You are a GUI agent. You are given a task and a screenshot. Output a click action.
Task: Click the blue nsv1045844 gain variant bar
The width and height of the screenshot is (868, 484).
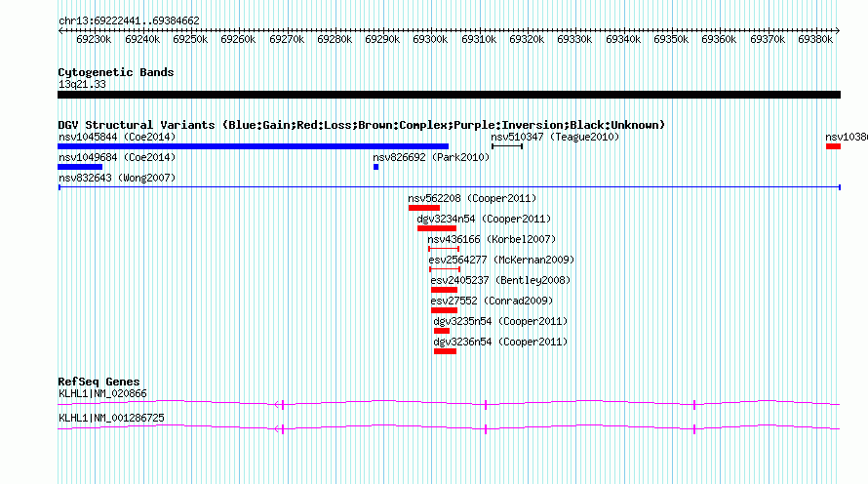pyautogui.click(x=253, y=146)
